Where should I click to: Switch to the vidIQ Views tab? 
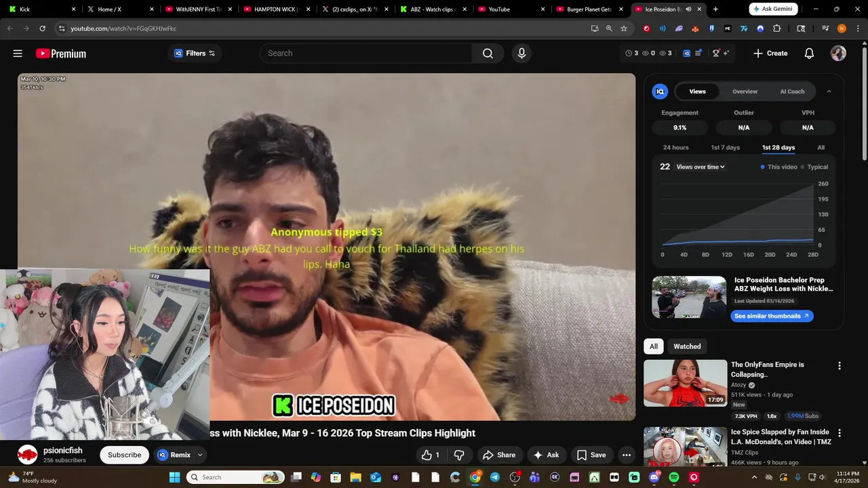(x=697, y=91)
